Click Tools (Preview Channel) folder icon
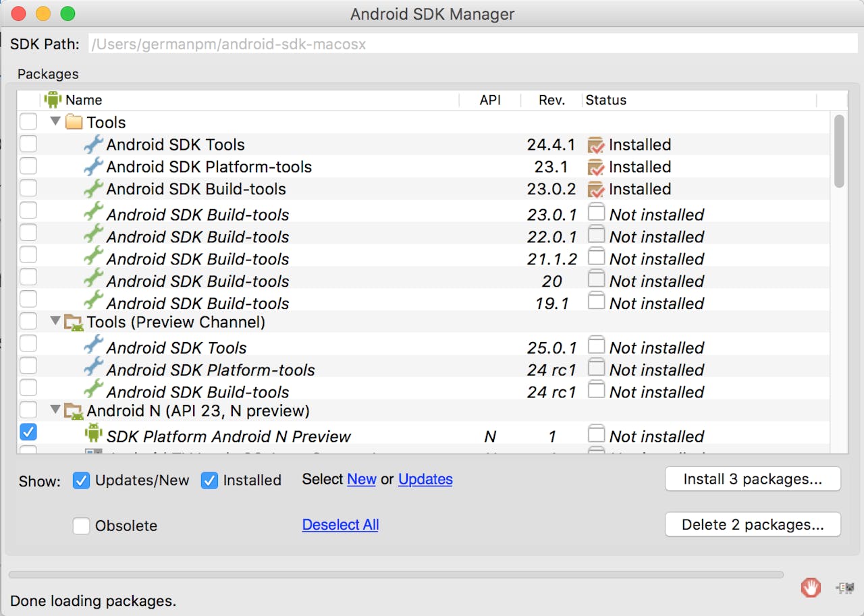 (x=74, y=323)
